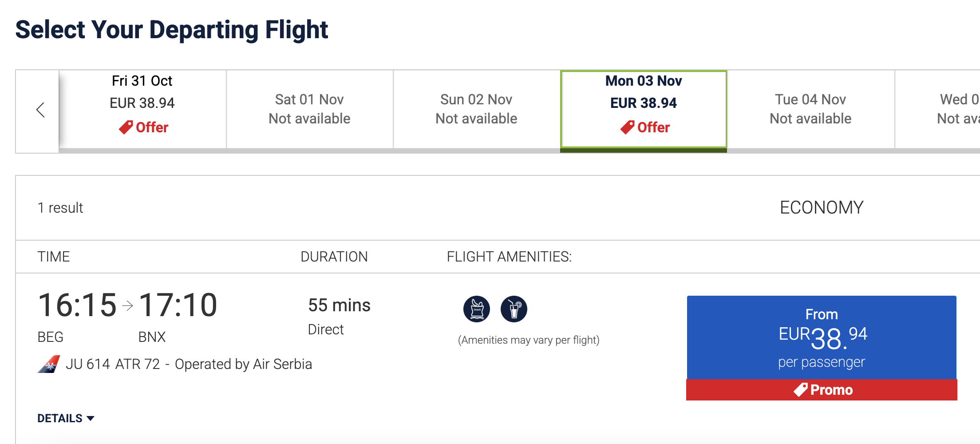Choose the Sat 01 Nov date tab
980x444 pixels.
[x=310, y=109]
